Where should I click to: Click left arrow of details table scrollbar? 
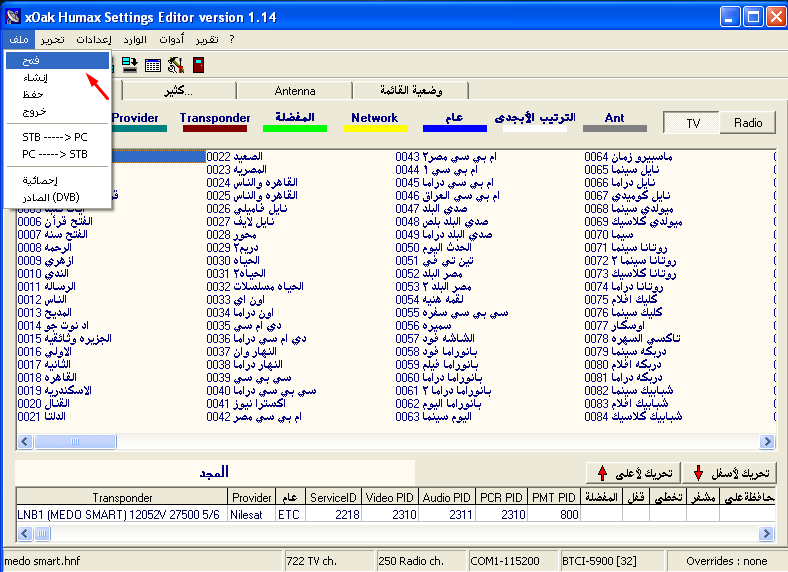[25, 533]
